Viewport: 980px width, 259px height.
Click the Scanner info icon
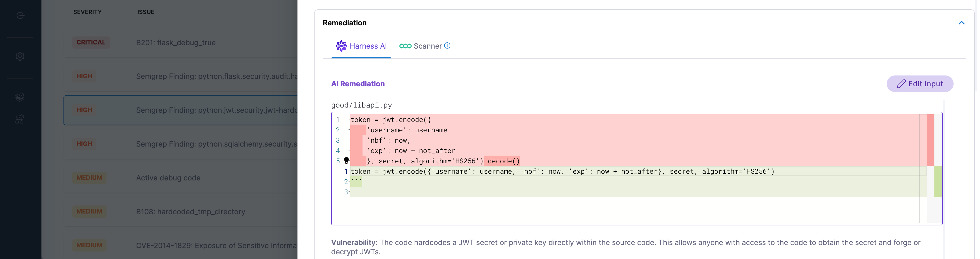pos(448,45)
